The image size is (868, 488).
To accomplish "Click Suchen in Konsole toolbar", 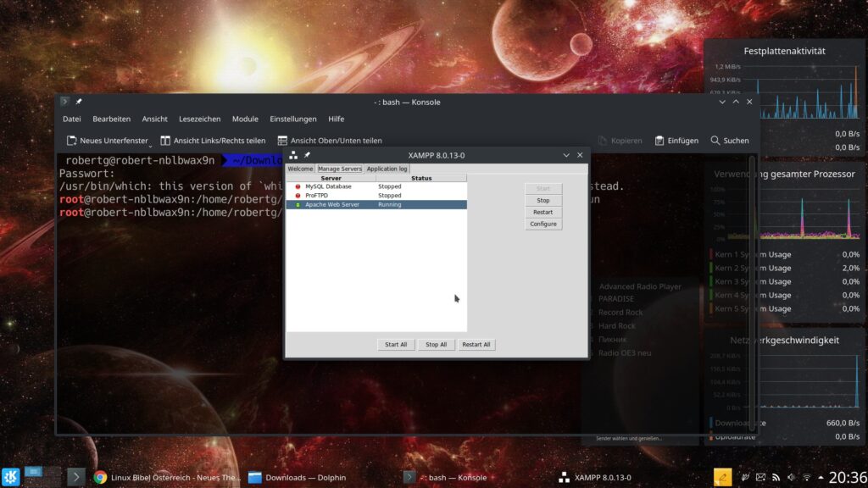I will [730, 141].
